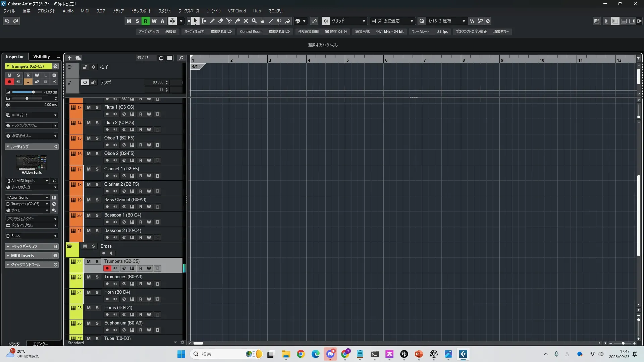Open the 1/16 quantize preset dropdown
This screenshot has width=644, height=362.
464,21
